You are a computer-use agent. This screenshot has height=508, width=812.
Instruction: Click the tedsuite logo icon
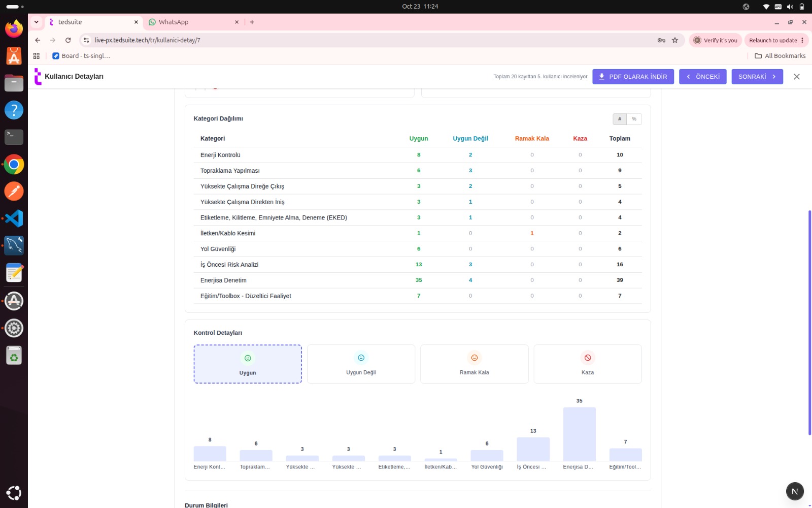click(x=38, y=76)
